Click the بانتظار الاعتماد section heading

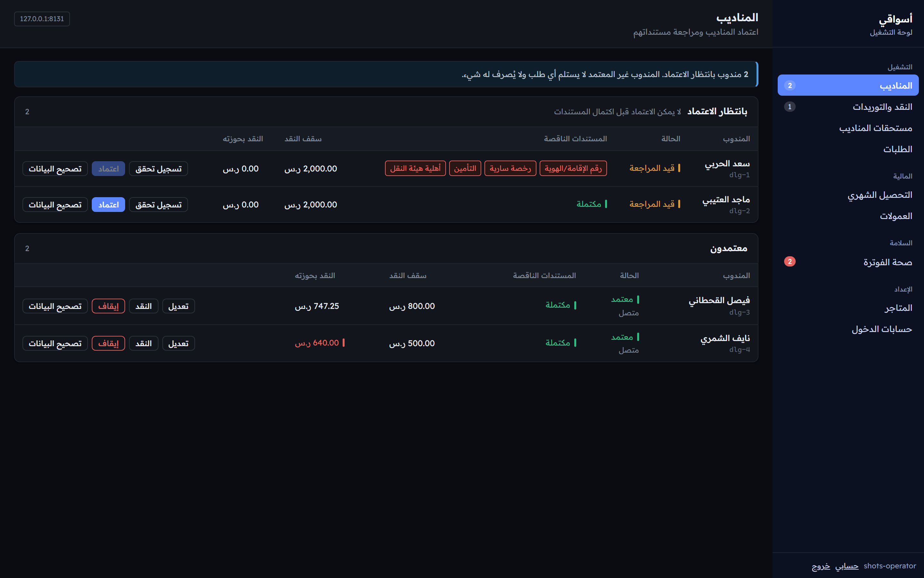tap(717, 111)
